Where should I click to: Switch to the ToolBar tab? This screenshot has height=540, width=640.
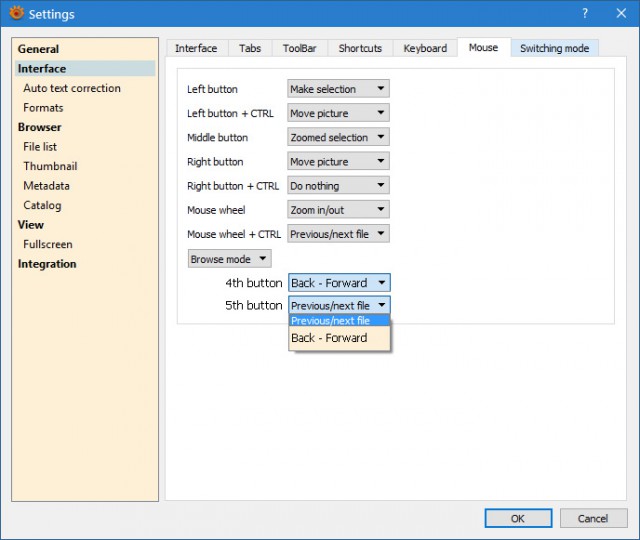[300, 48]
